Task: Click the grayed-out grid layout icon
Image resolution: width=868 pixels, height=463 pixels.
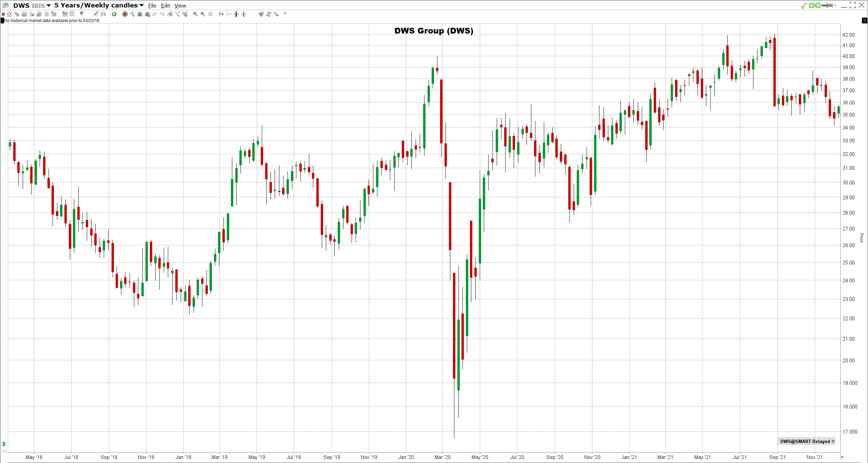Action: (x=72, y=14)
